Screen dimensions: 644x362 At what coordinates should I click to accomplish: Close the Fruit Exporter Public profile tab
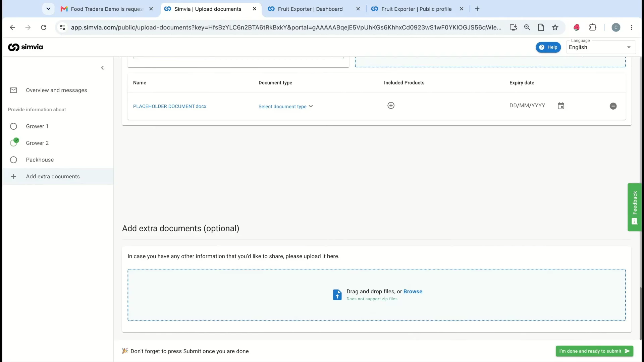coord(462,9)
